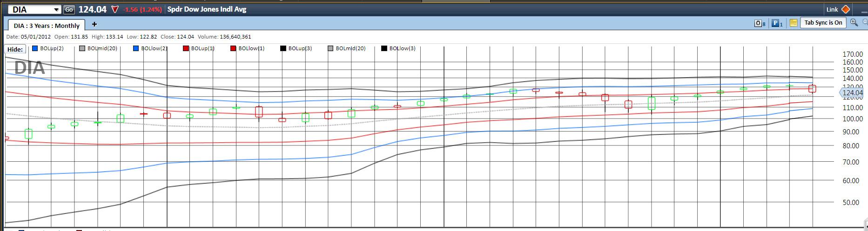Screen dimensions: 868x231
Task: Click the 150.00 price axis label
Action: 853,70
